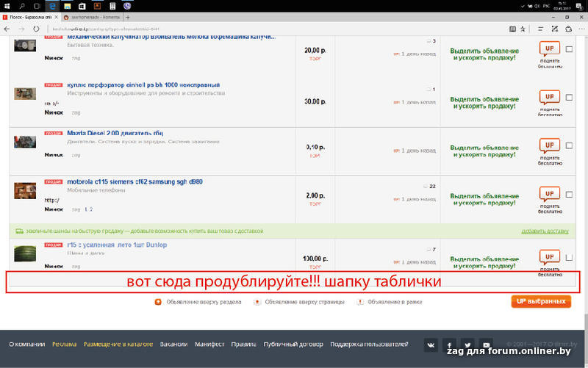Open a new browser tab with plus button
Viewport: 588px width, 368px height.
(129, 16)
